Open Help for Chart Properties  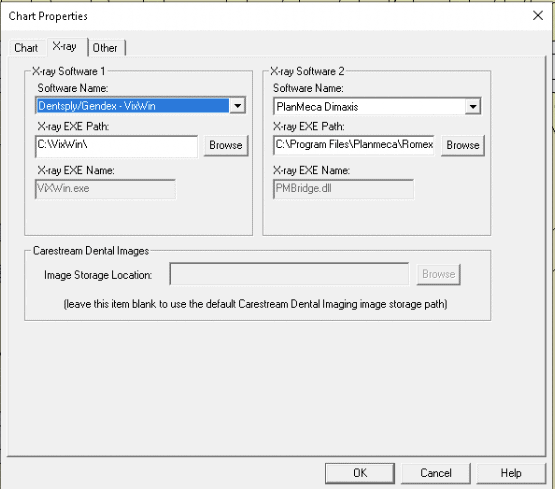[511, 473]
